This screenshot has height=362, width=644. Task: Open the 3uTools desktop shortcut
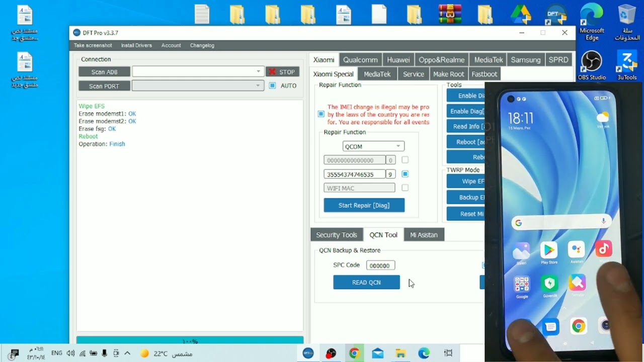pyautogui.click(x=627, y=65)
